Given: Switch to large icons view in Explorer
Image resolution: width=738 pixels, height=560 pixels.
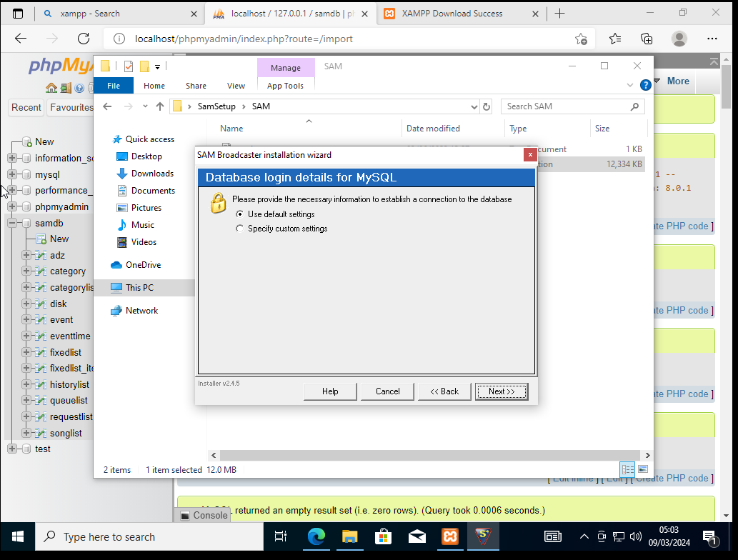Looking at the screenshot, I should tap(643, 469).
